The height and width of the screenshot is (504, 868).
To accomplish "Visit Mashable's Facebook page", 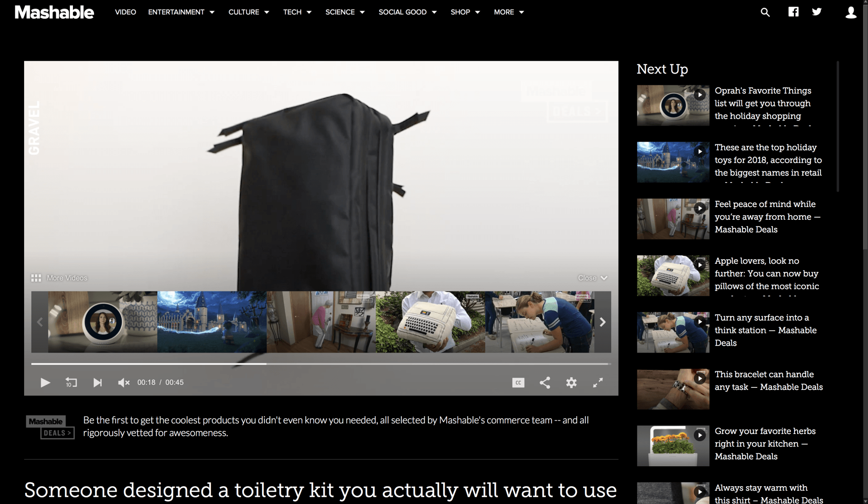I will pyautogui.click(x=793, y=12).
